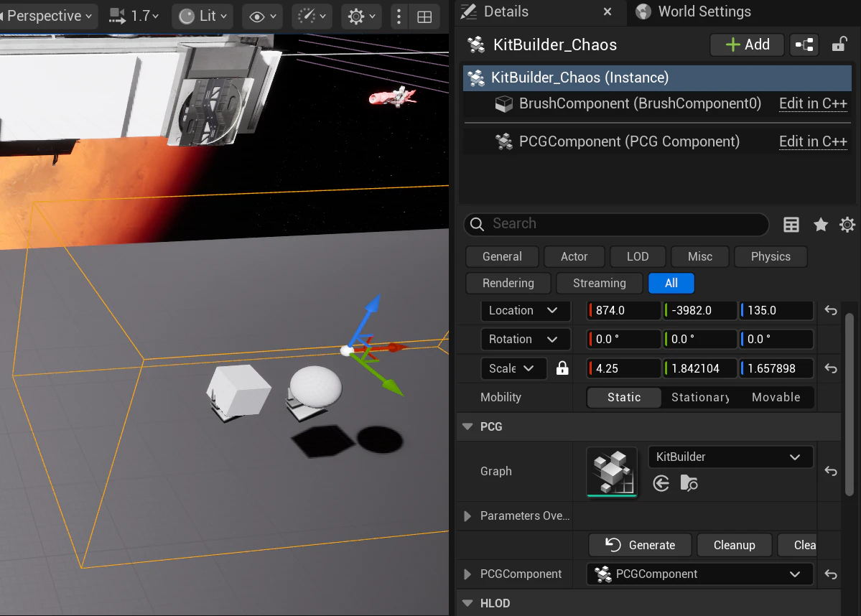This screenshot has height=616, width=861.
Task: Open the Location type dropdown
Action: (526, 311)
